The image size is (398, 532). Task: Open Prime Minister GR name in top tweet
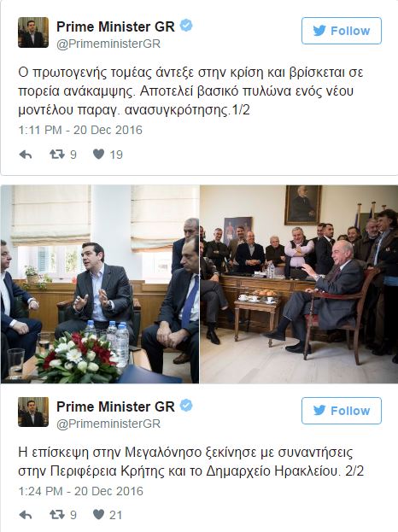pos(115,26)
